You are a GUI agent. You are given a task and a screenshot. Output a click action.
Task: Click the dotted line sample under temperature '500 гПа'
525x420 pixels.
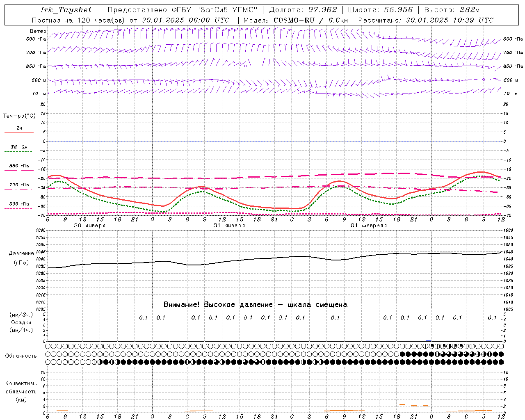(x=18, y=209)
